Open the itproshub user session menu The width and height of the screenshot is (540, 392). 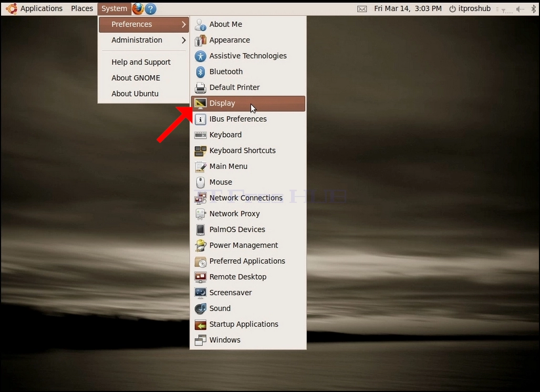[470, 8]
